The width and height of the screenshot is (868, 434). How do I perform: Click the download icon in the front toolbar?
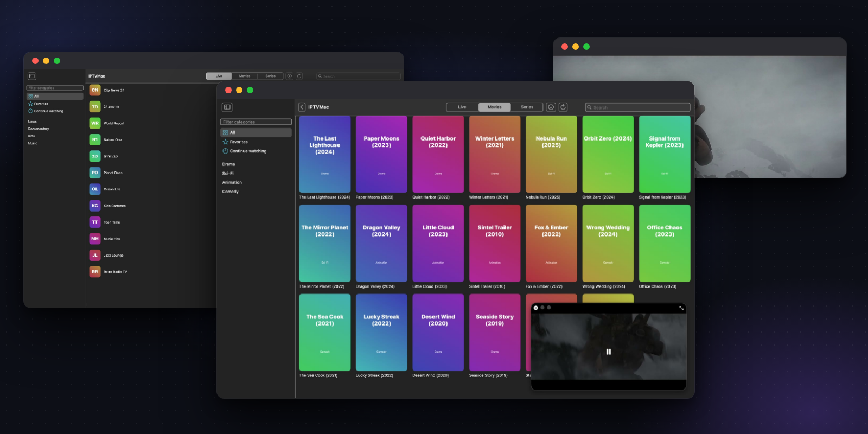click(551, 107)
